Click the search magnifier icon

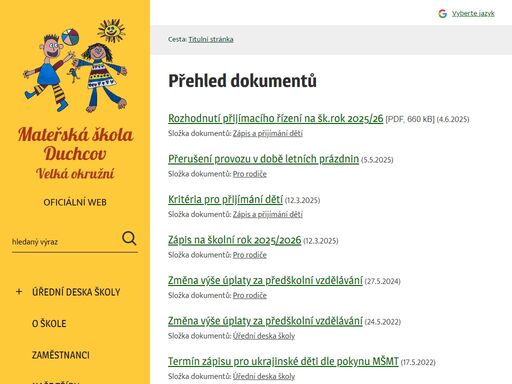tap(129, 238)
